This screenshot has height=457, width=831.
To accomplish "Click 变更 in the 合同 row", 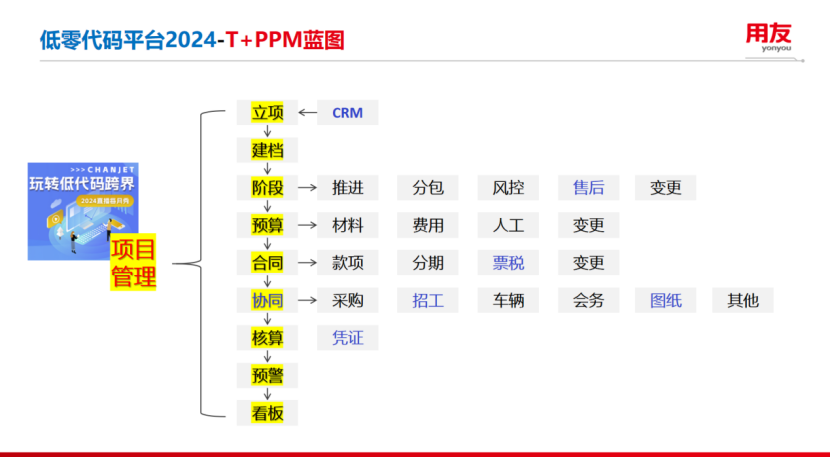I will [x=589, y=262].
